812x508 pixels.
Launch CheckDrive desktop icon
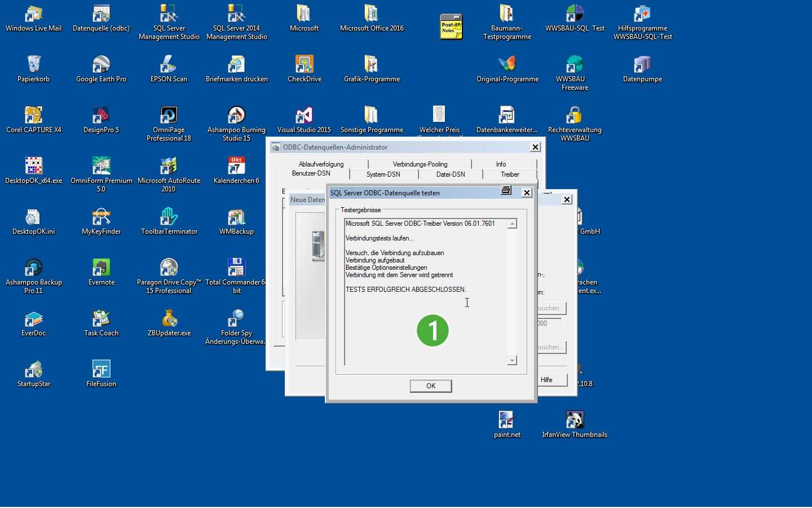point(304,69)
